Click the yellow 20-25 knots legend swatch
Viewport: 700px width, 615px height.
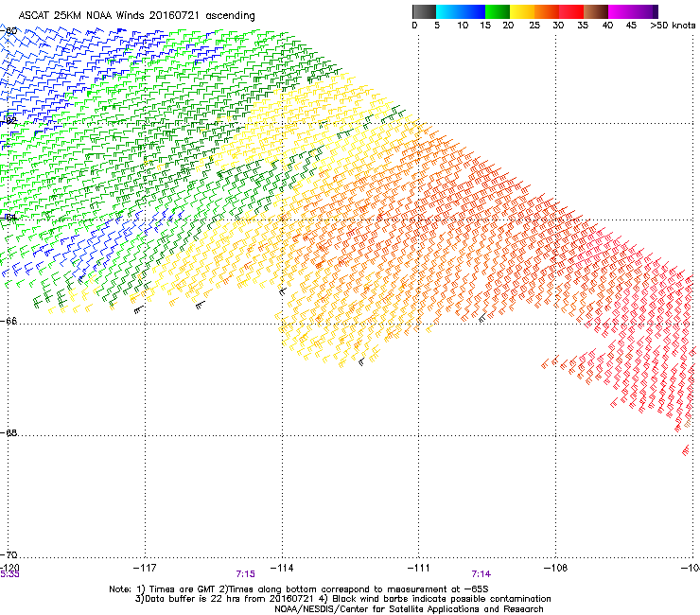click(522, 11)
